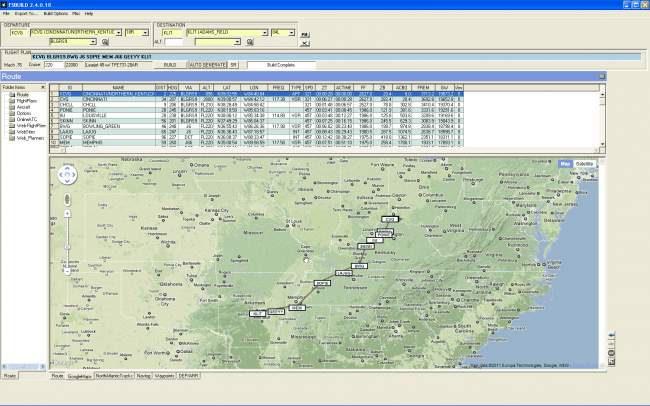This screenshot has height=406, width=650.
Task: Click the cruise altitude input field
Action: 74,65
